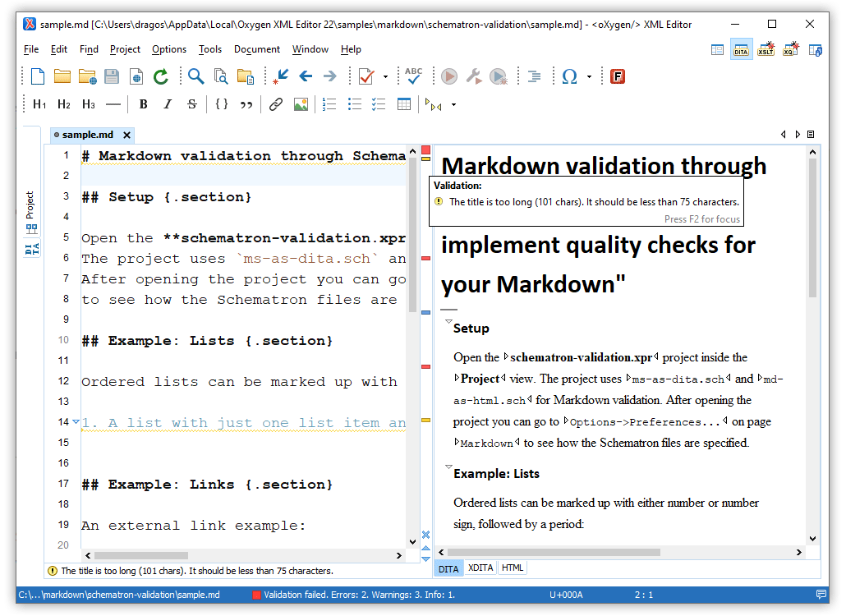Collapse the Example: Lists section in preview
The height and width of the screenshot is (616, 846).
point(448,467)
